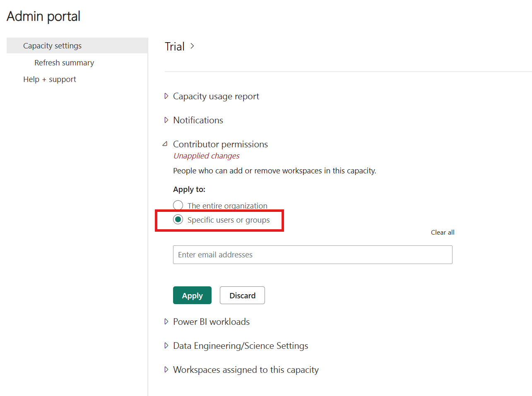This screenshot has width=532, height=396.
Task: Select Specific users or groups option
Action: [x=178, y=219]
